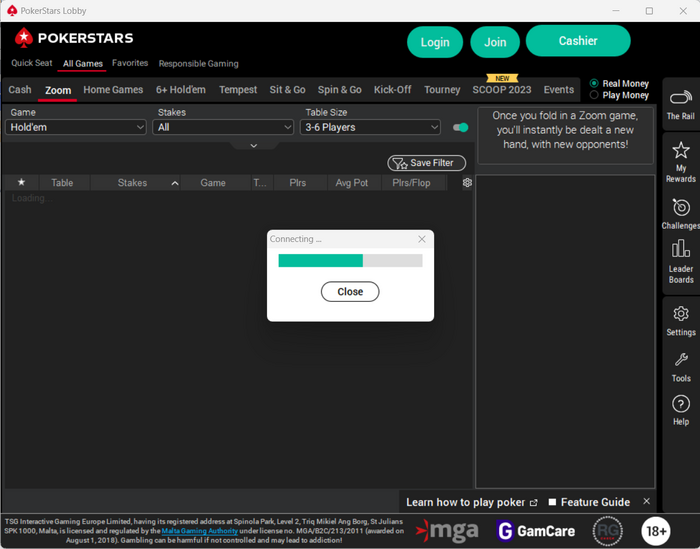The image size is (700, 549).
Task: Click the Stakes column sort arrow
Action: coord(175,183)
